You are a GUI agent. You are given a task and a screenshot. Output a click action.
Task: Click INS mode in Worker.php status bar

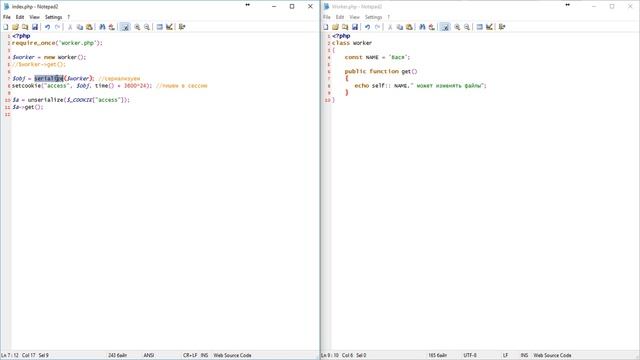click(524, 356)
